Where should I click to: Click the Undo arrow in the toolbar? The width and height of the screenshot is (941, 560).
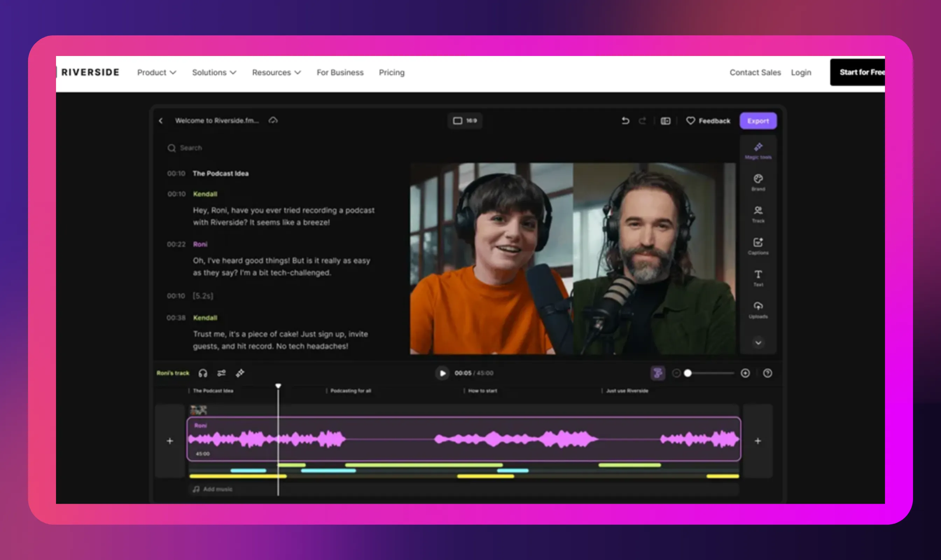[626, 121]
